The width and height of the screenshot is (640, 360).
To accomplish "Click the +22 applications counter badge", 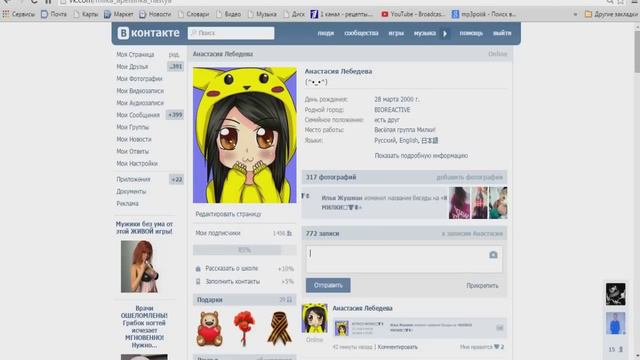I will click(176, 180).
